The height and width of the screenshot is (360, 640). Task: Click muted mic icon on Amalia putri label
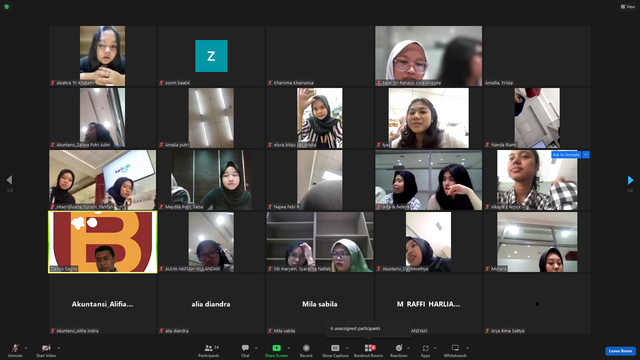161,145
